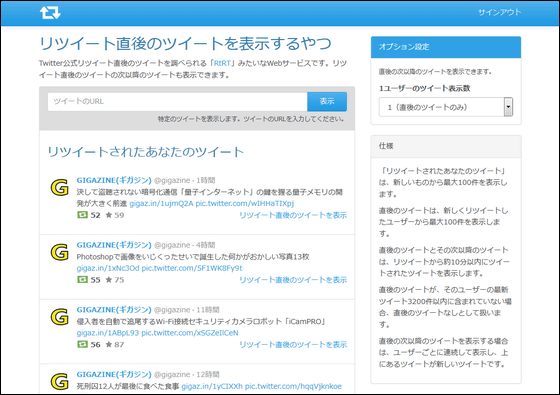Viewport: 560px width, 395px height.
Task: Open the gigaz.in/1yCIXXh link
Action: click(212, 386)
